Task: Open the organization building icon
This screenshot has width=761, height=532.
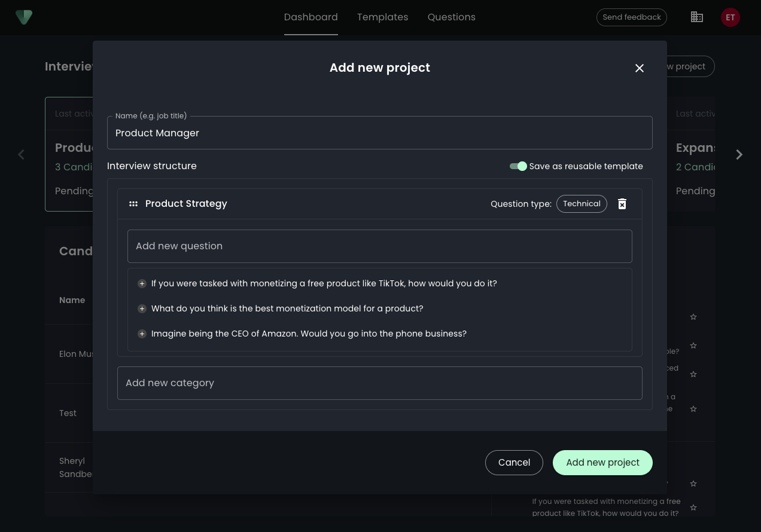Action: [696, 17]
